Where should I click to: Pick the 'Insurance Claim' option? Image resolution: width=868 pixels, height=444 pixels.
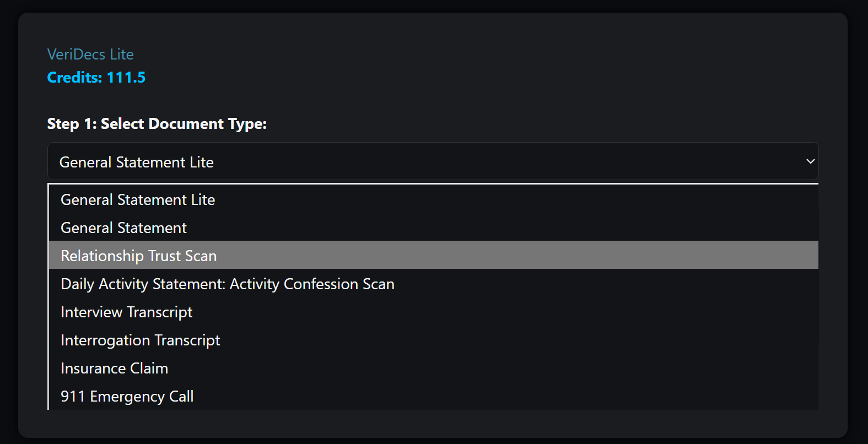coord(114,368)
